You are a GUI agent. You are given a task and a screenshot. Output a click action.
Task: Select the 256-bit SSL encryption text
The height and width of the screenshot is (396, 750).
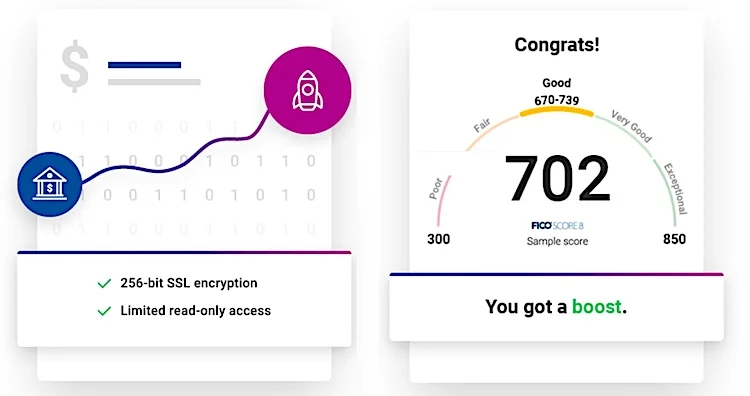click(x=189, y=283)
